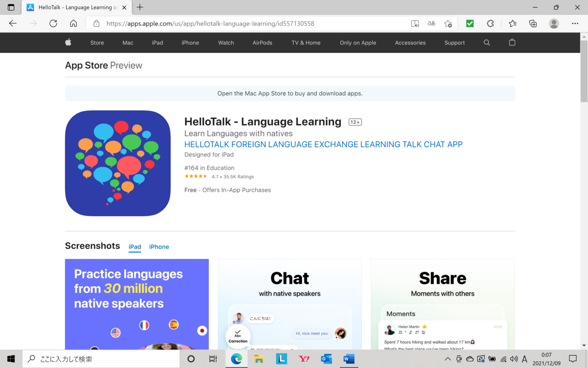588x368 pixels.
Task: Open the Cortana circle icon
Action: (191, 359)
